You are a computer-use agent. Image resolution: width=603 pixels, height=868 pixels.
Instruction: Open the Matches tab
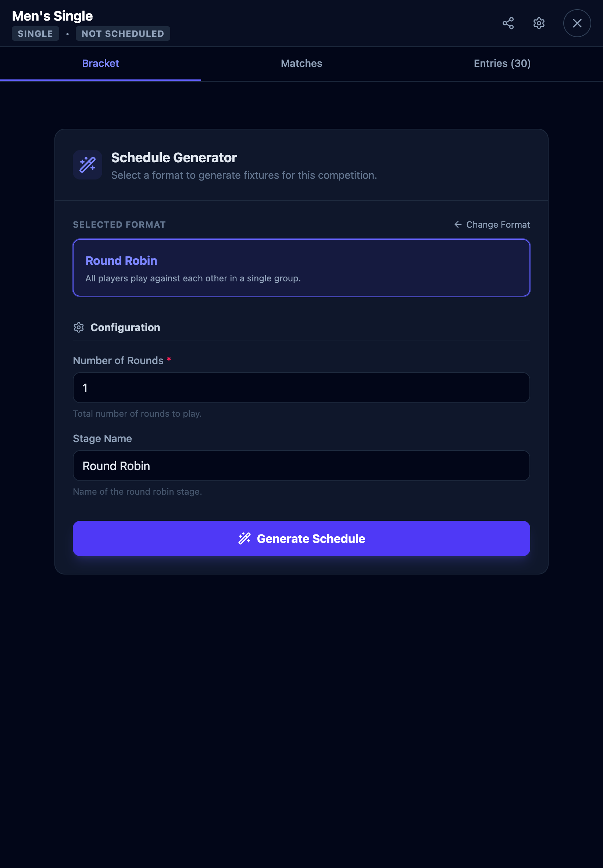(301, 64)
